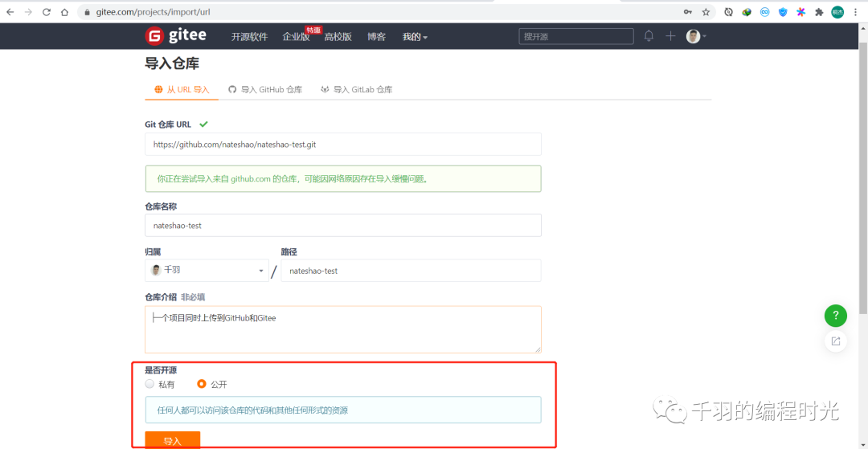Open 高校版 navigation item
This screenshot has height=449, width=868.
coord(338,37)
